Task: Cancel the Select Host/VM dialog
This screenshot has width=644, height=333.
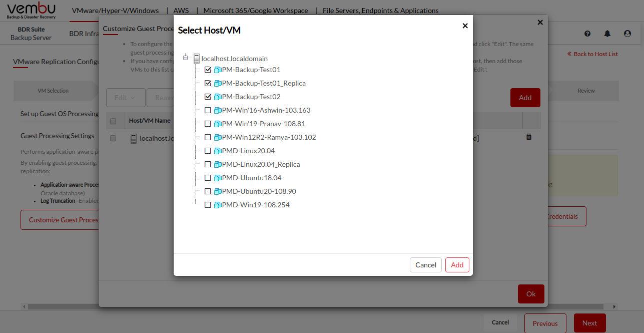Action: [426, 265]
